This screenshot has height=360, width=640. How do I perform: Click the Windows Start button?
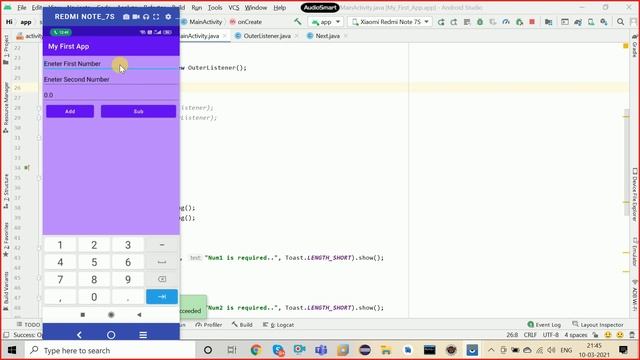pyautogui.click(x=12, y=350)
